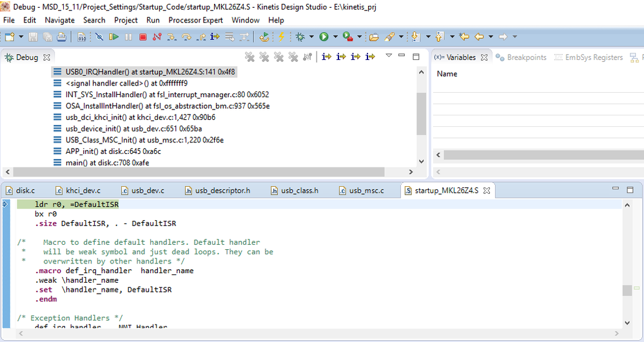Click the green Resume button
Screen dimensions: 644x342
coord(113,37)
